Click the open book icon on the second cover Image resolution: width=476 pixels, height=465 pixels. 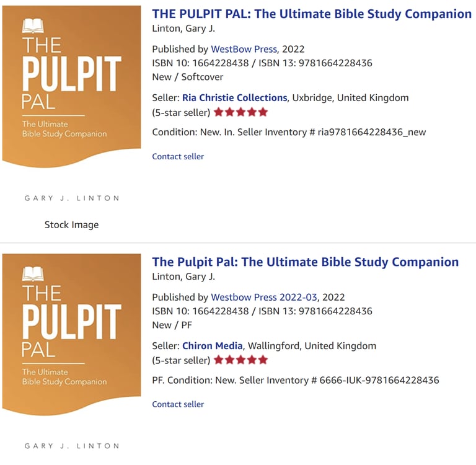[x=33, y=273]
